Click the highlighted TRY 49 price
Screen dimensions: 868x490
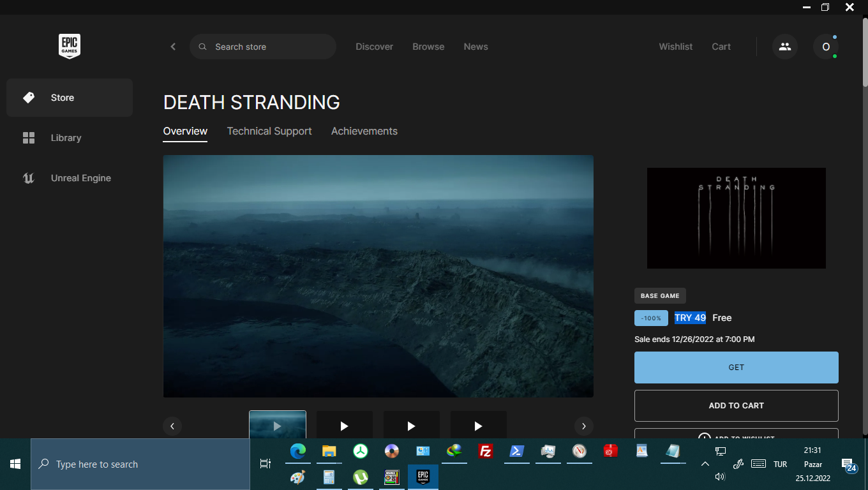tap(690, 318)
